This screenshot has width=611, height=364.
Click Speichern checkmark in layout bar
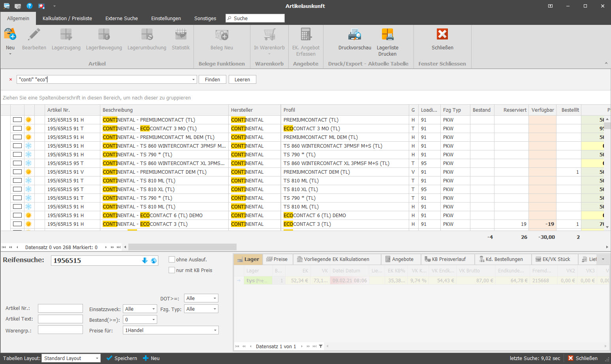coord(109,358)
